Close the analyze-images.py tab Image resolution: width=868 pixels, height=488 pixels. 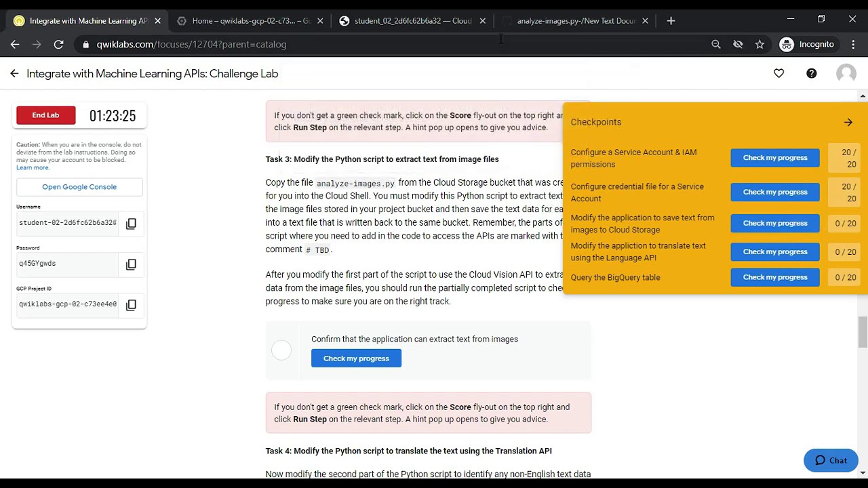645,21
